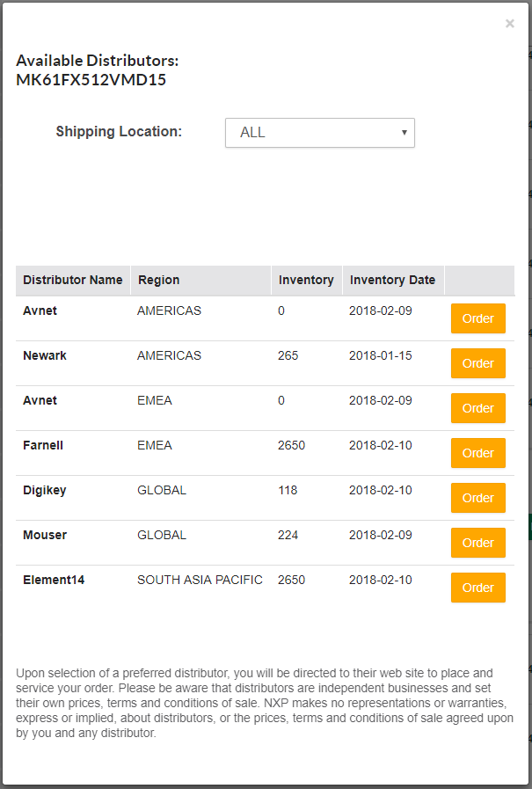Order from Farnell distributor
This screenshot has width=532, height=789.
pos(477,453)
